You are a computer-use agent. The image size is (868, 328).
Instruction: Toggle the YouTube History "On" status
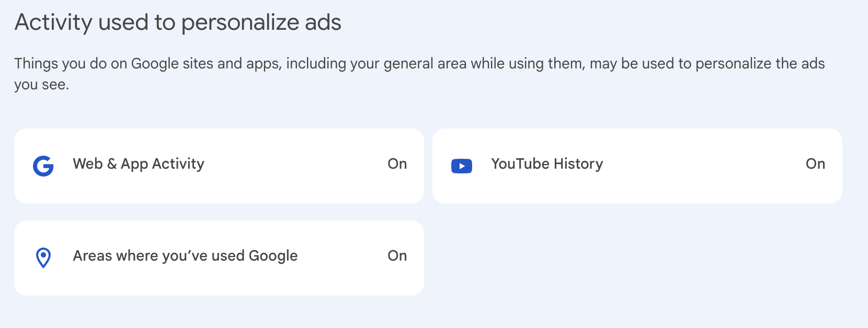tap(815, 164)
